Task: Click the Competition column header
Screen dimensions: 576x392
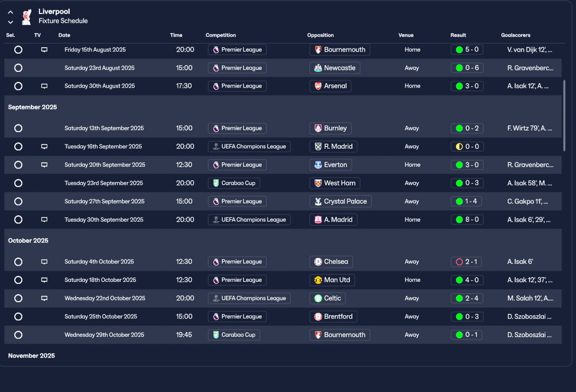Action: coord(220,35)
